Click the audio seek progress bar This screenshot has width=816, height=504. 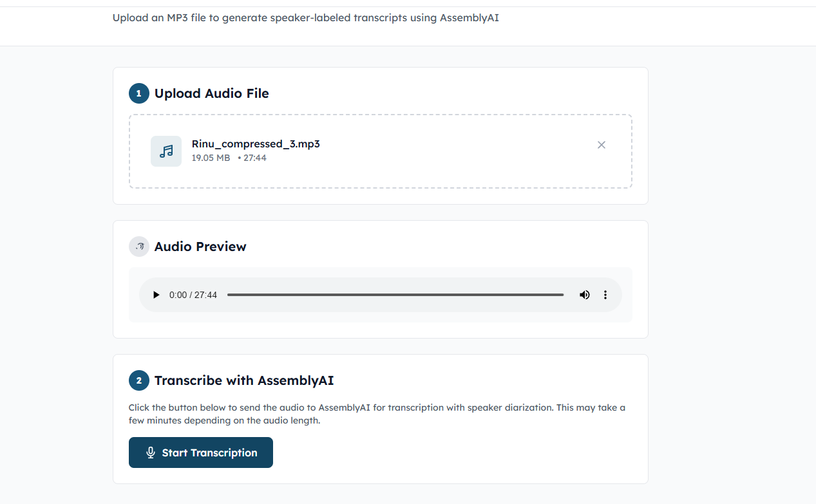396,294
